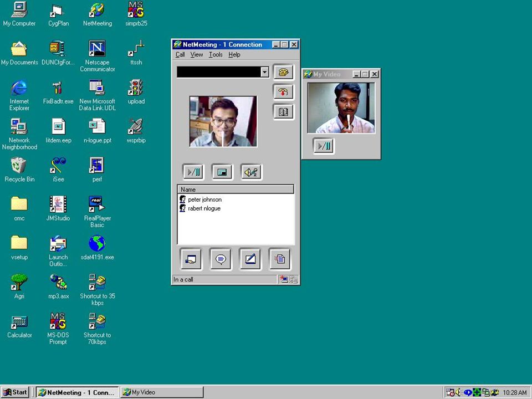Screen dimensions: 532x399
Task: Click the End Call hang-up button
Action: [283, 91]
